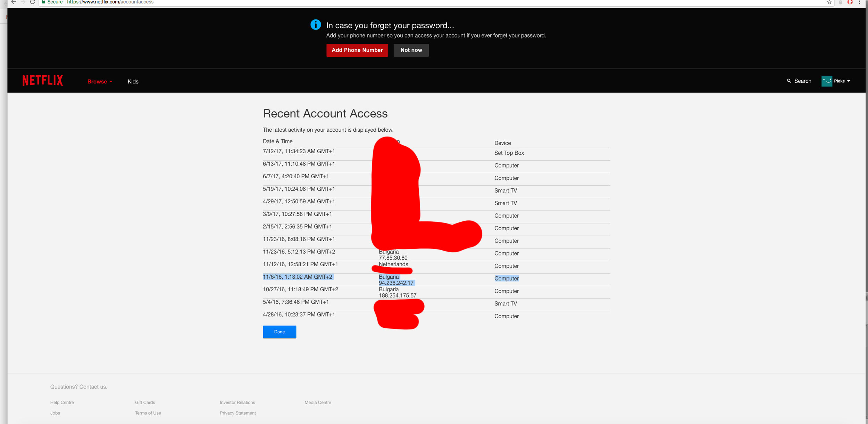Click the Netflix logo
Image resolution: width=868 pixels, height=424 pixels.
pyautogui.click(x=43, y=80)
